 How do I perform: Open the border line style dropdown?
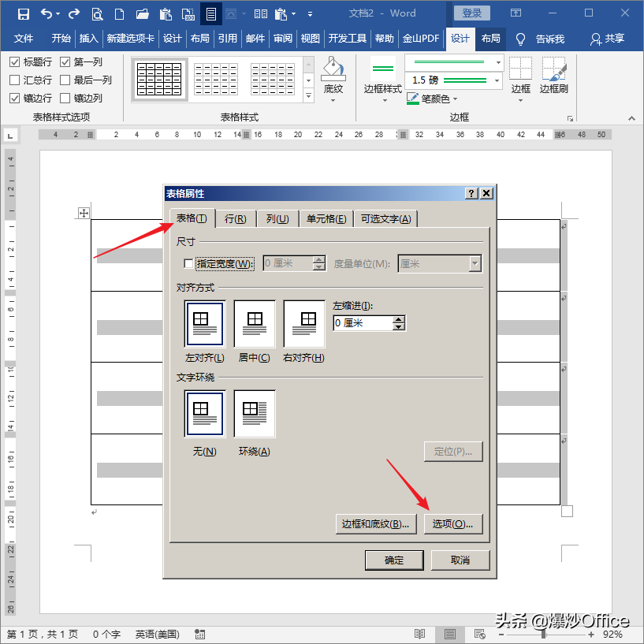[498, 63]
